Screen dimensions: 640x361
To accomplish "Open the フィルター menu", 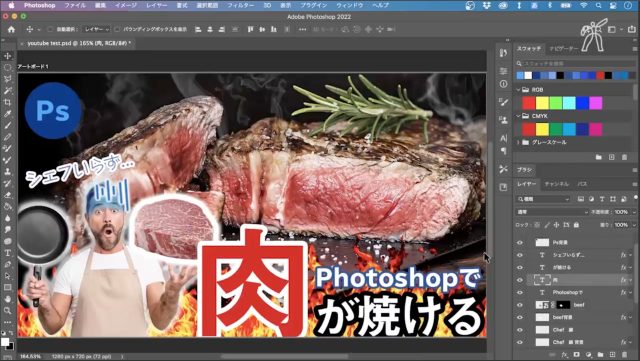I will click(x=241, y=5).
